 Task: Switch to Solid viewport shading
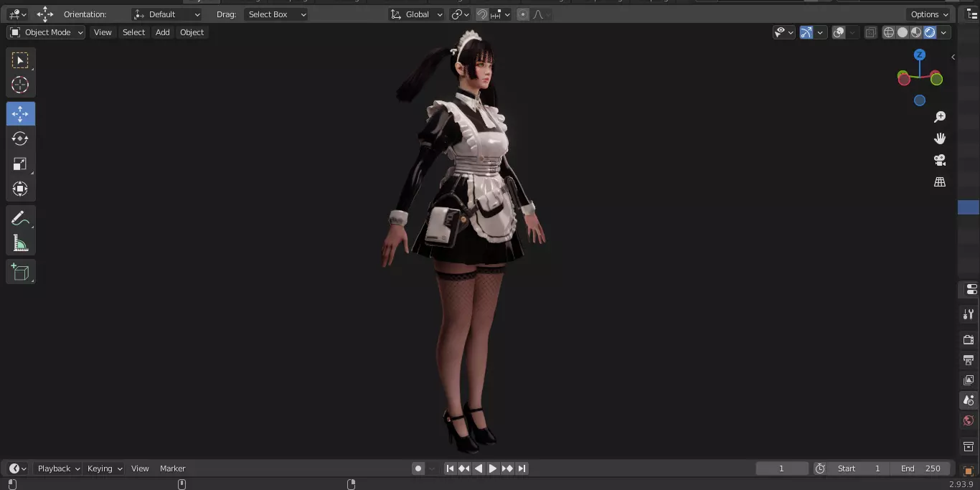point(903,32)
